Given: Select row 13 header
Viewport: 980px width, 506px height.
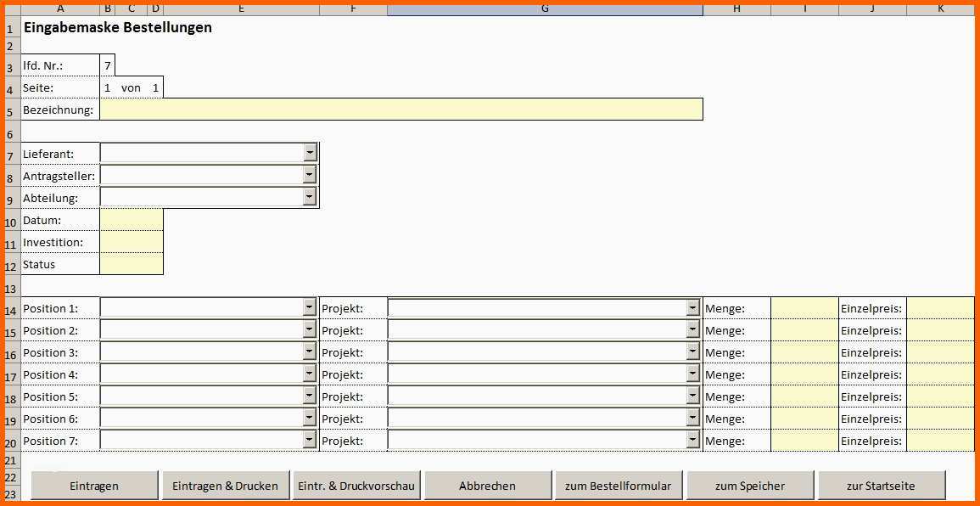Looking at the screenshot, I should click(11, 289).
